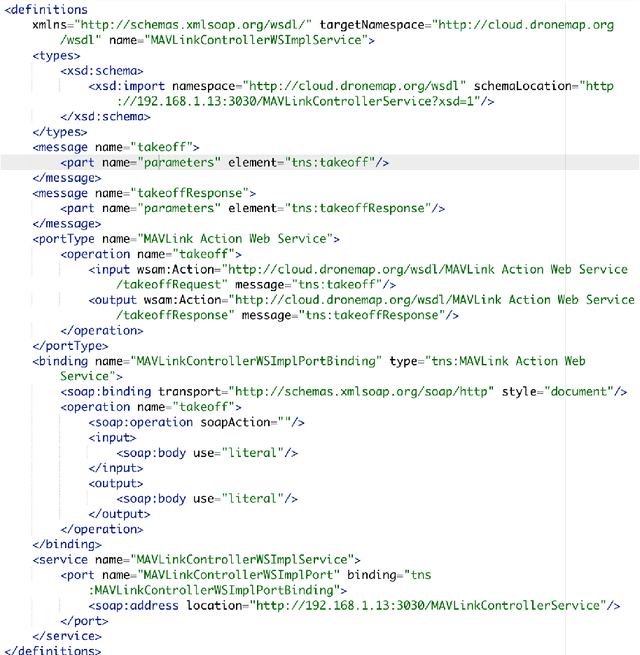Click the <service name="MAVLinkControllerWSImplService"> line
This screenshot has width=640, height=655.
point(196,560)
